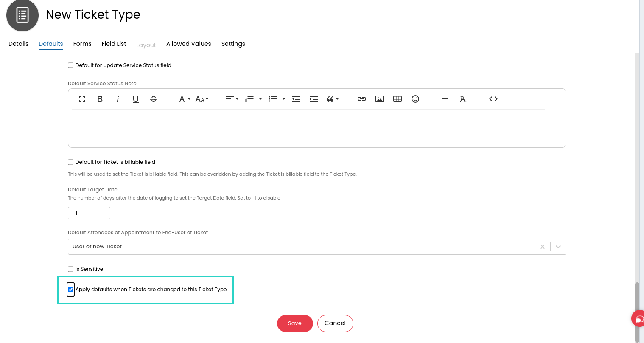Screen dimensions: 644x343
Task: Switch to code view in the editor
Action: (x=493, y=99)
